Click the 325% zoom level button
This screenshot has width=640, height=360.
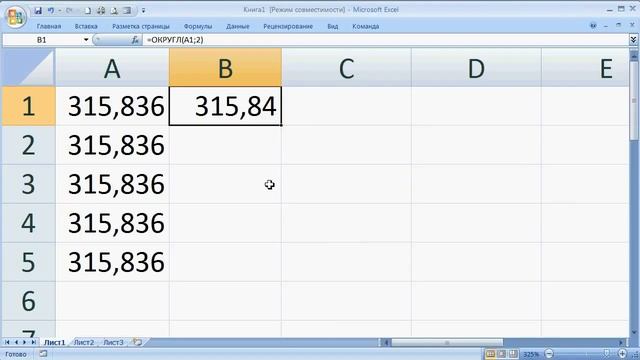click(531, 354)
